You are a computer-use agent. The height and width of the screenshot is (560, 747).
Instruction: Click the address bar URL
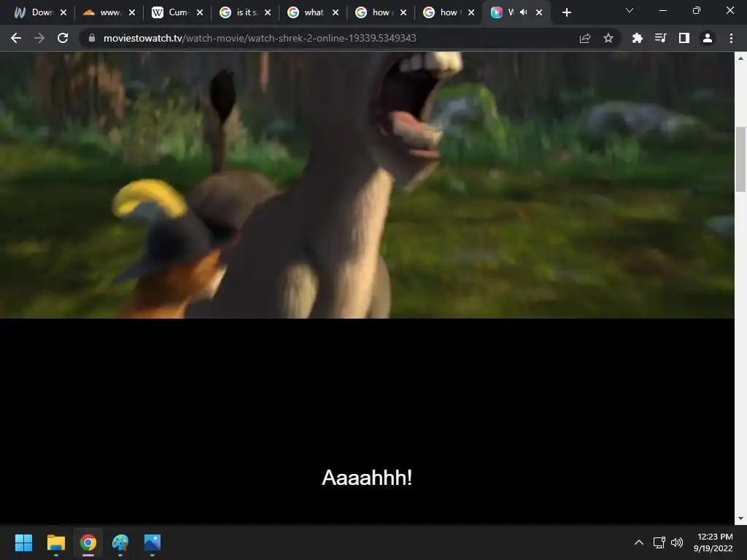pyautogui.click(x=260, y=38)
